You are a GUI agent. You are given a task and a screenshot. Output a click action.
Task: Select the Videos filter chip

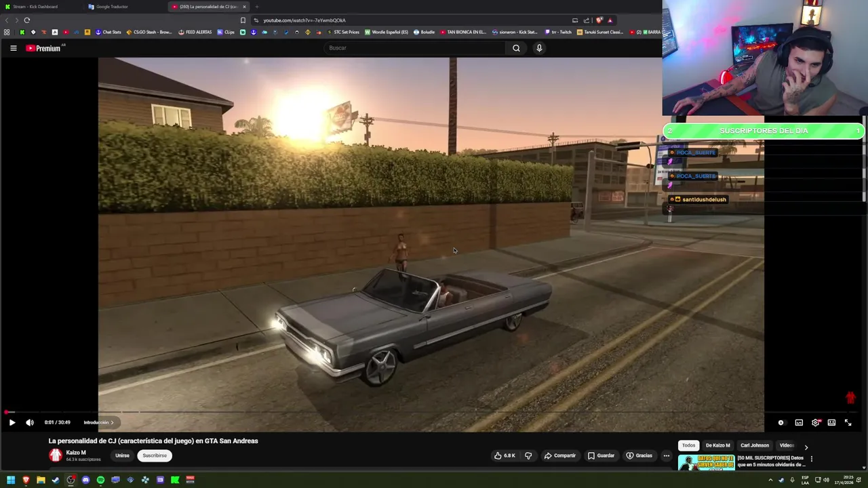point(787,445)
